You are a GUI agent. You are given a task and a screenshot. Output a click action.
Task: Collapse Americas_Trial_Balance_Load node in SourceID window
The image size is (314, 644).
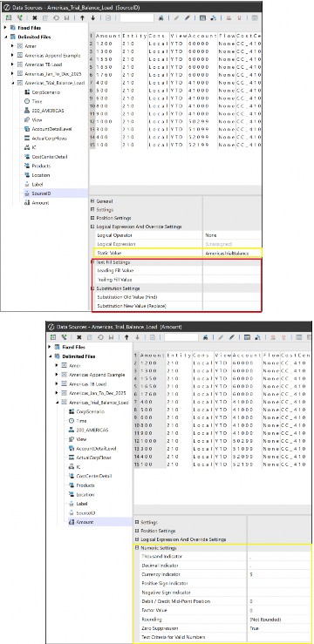(x=12, y=83)
